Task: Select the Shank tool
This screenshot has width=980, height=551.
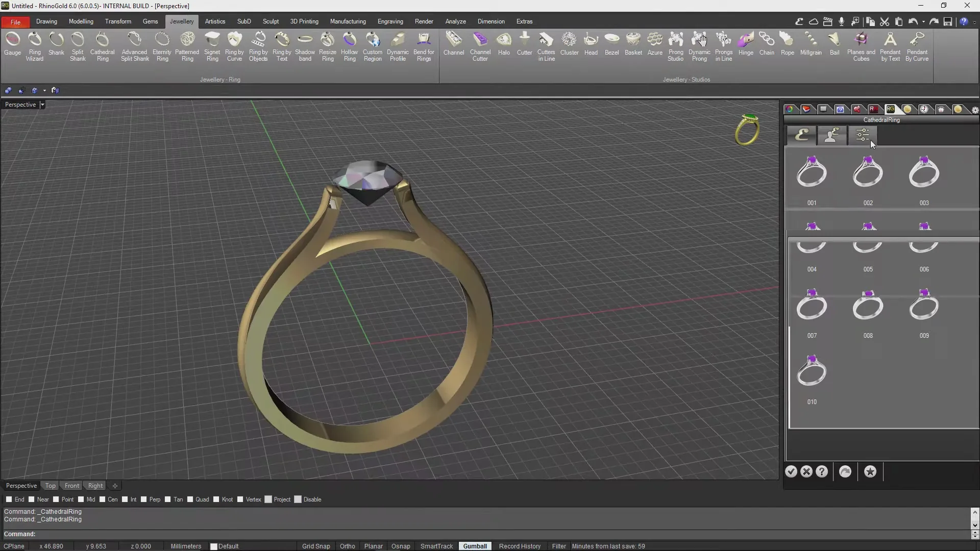Action: (x=56, y=44)
